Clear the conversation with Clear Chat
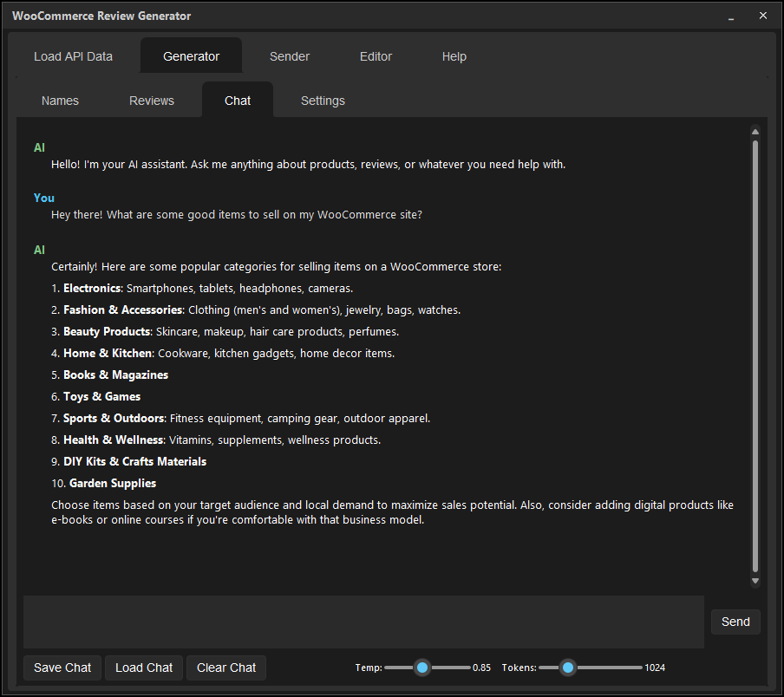The image size is (784, 697). [x=226, y=668]
